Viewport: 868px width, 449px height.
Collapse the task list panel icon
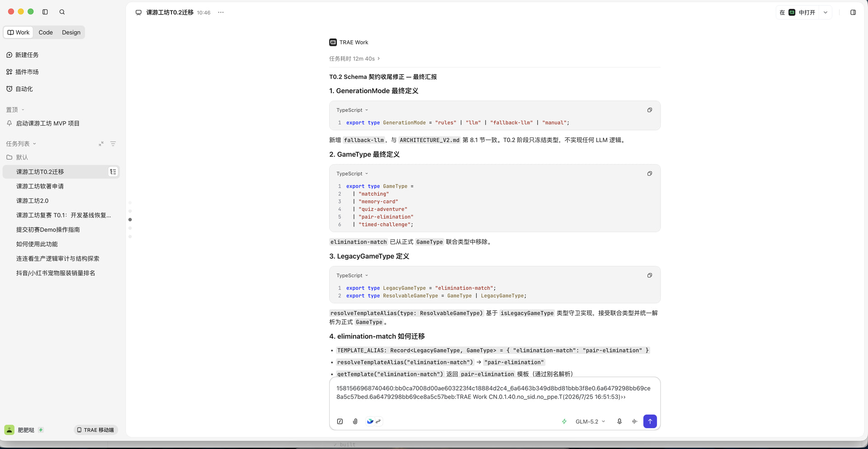pos(101,144)
